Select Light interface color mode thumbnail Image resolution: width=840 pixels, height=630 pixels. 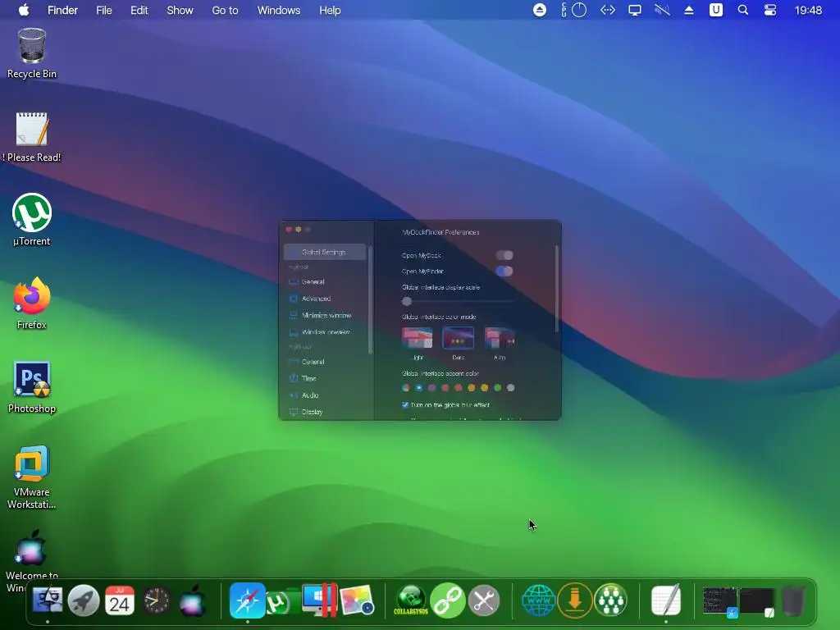point(417,338)
